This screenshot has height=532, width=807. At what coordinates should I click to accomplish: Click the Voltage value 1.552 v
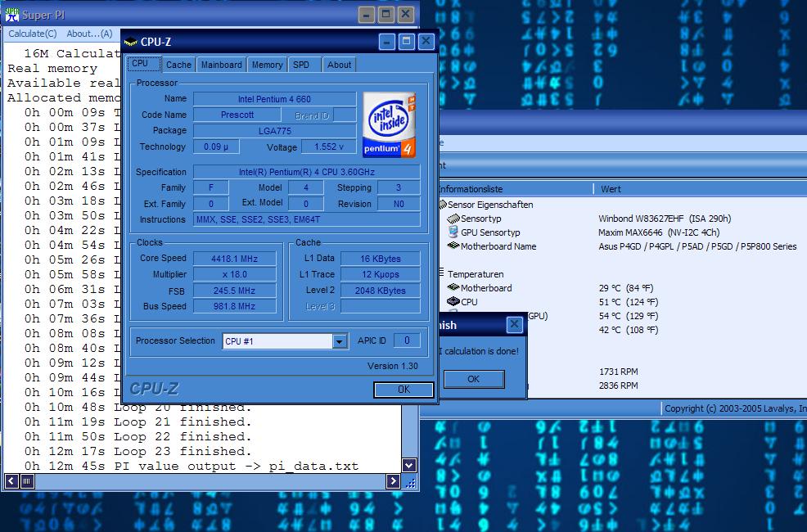pos(328,147)
